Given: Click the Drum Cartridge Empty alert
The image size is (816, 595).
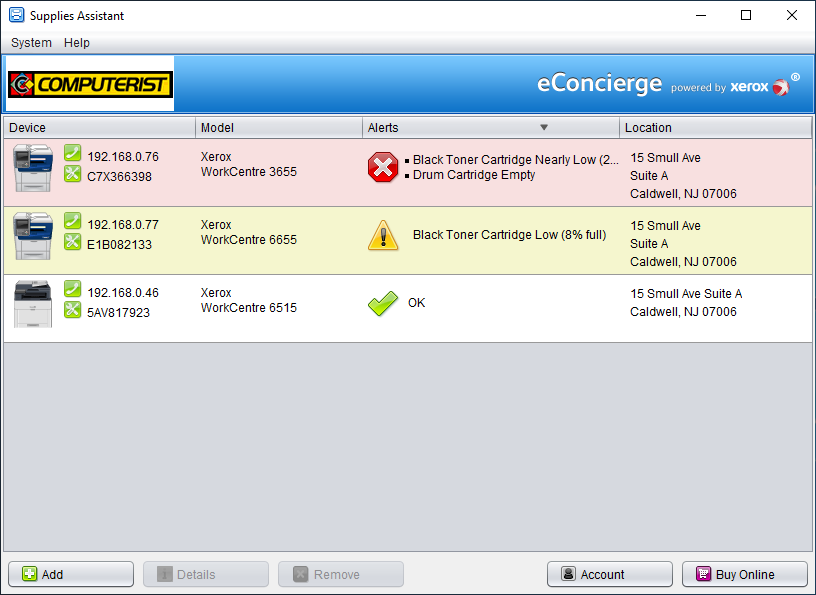Looking at the screenshot, I should [x=474, y=175].
